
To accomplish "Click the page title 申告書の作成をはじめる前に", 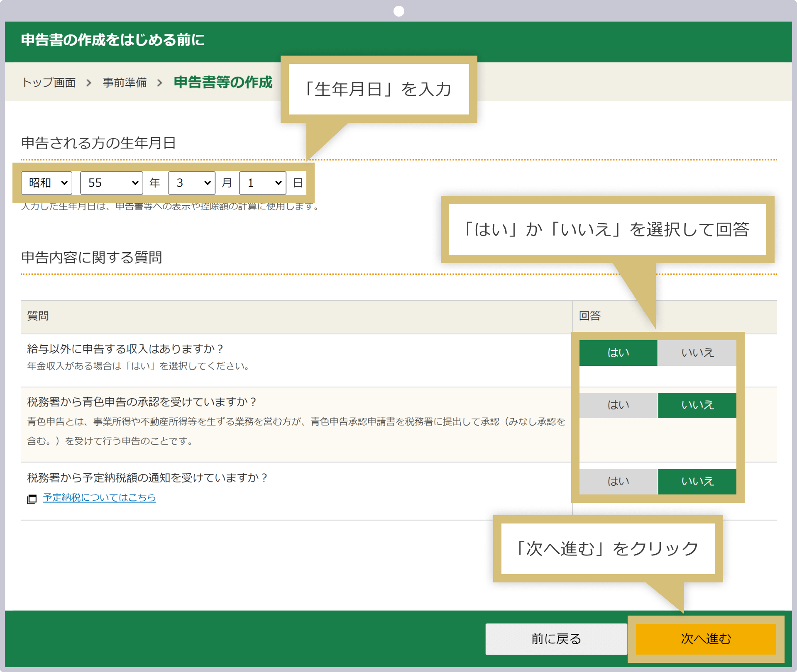I will click(x=113, y=40).
